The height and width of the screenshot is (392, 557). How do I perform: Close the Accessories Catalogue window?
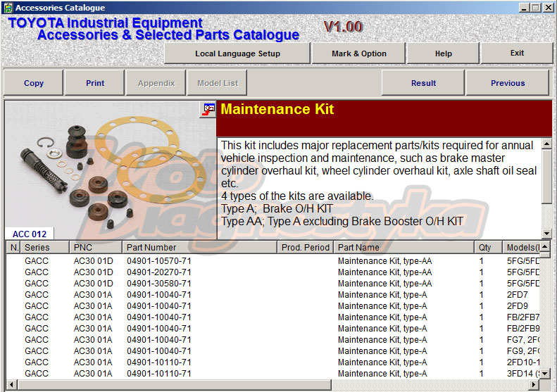click(548, 8)
